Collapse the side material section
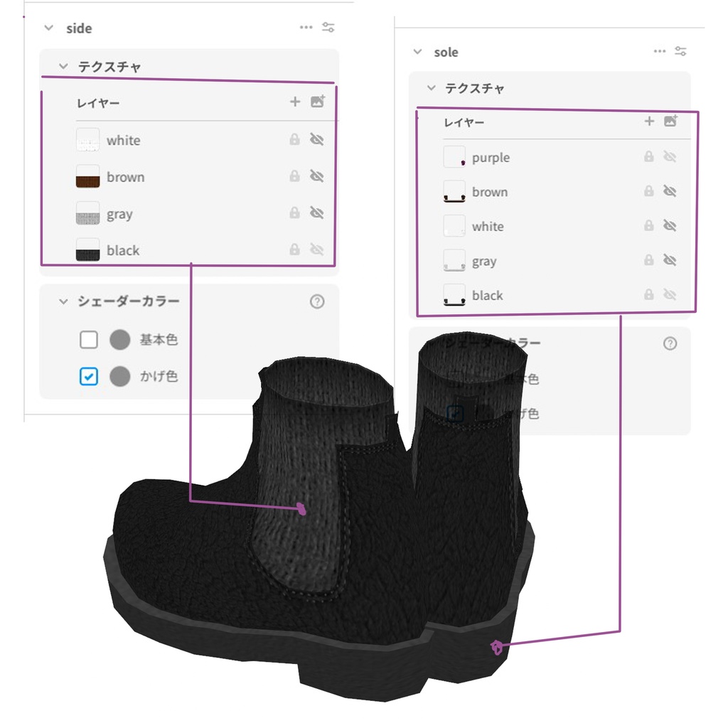This screenshot has width=728, height=728. [x=49, y=28]
